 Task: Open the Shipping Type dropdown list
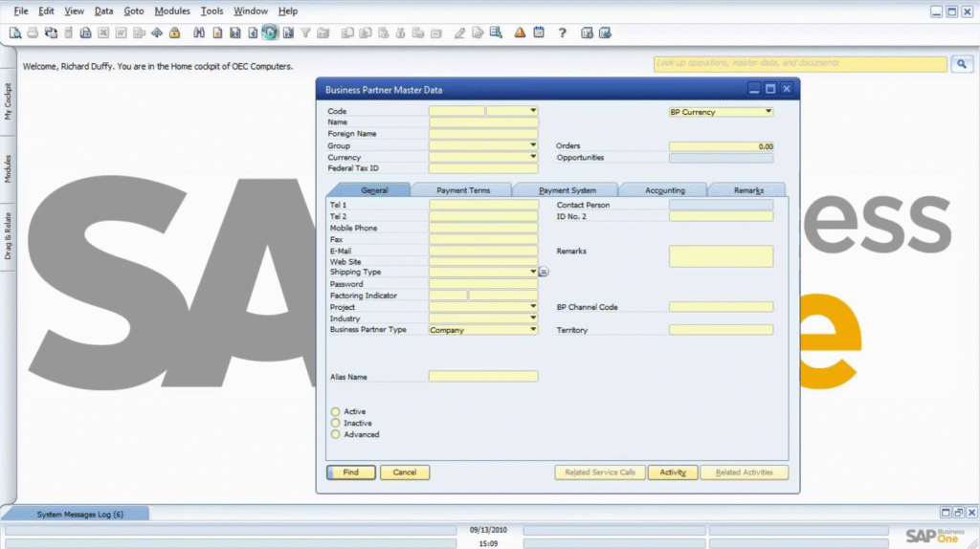[533, 272]
